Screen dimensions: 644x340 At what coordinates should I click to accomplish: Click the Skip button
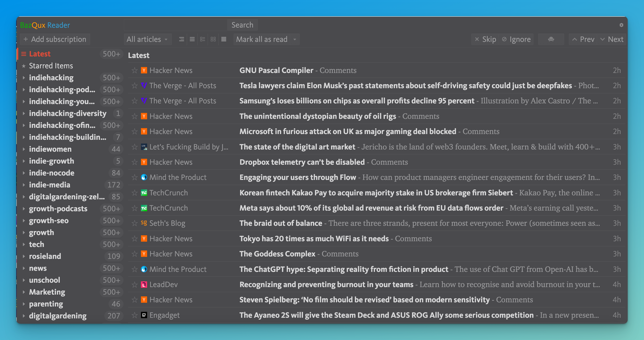pos(486,39)
